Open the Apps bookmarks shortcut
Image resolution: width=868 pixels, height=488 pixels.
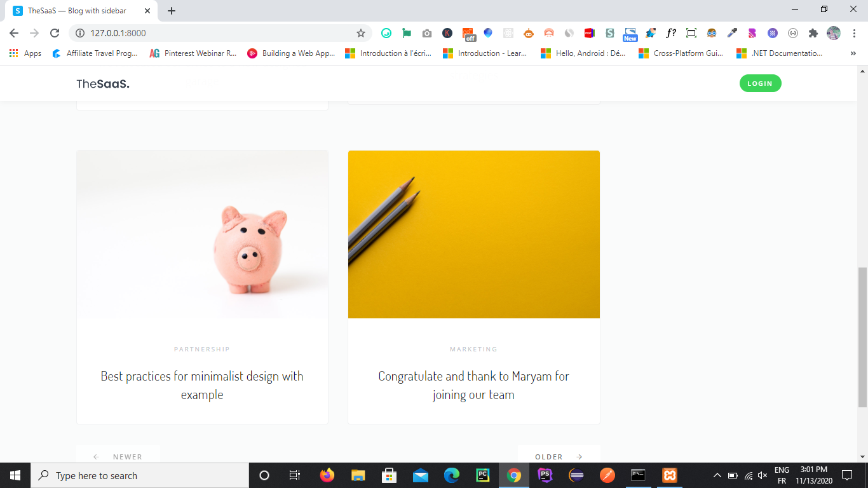[25, 53]
